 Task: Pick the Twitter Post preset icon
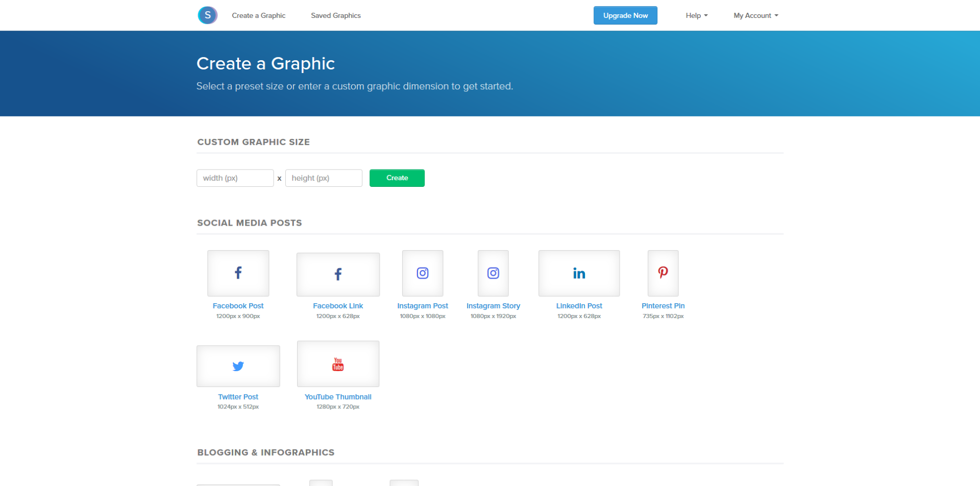[x=238, y=366]
